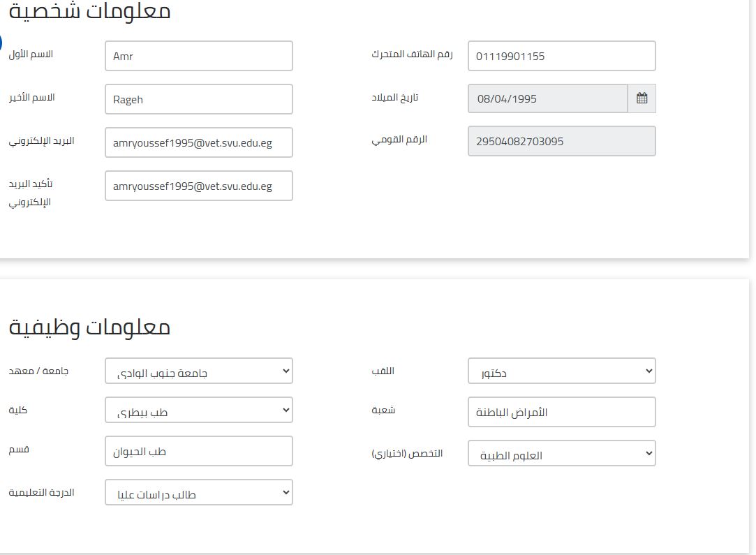The image size is (756, 555).
Task: Click the الرقم القومي label text
Action: (x=399, y=140)
